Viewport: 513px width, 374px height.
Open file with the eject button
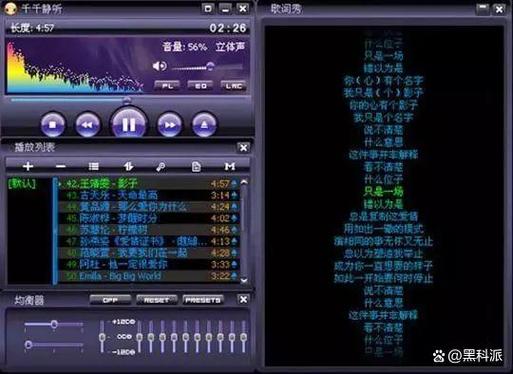tap(204, 125)
